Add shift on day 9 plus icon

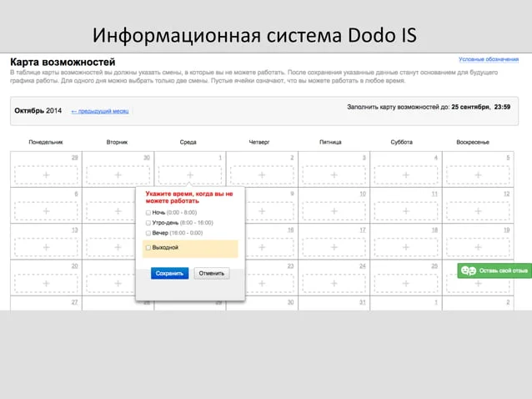(x=262, y=211)
